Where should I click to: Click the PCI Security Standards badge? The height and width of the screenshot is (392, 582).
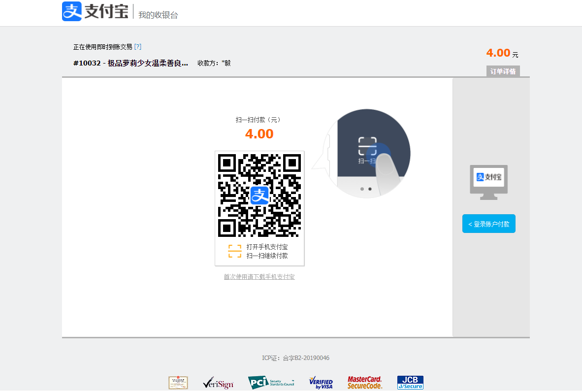(x=271, y=382)
